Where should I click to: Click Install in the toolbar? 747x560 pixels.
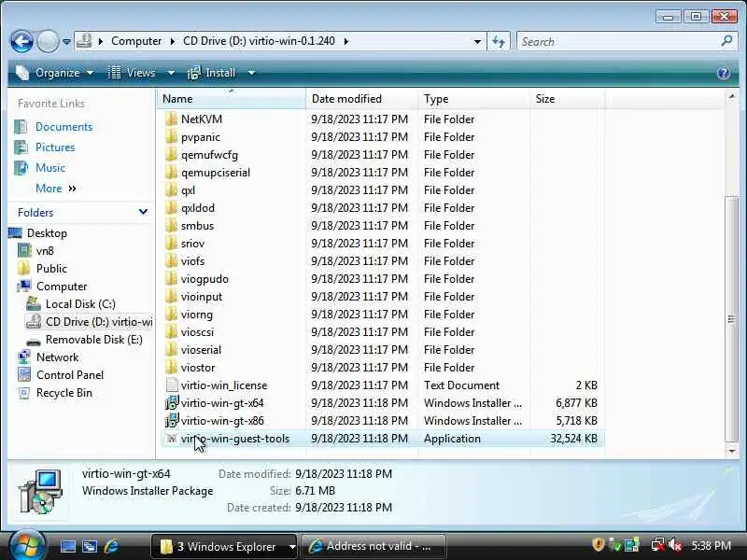212,73
